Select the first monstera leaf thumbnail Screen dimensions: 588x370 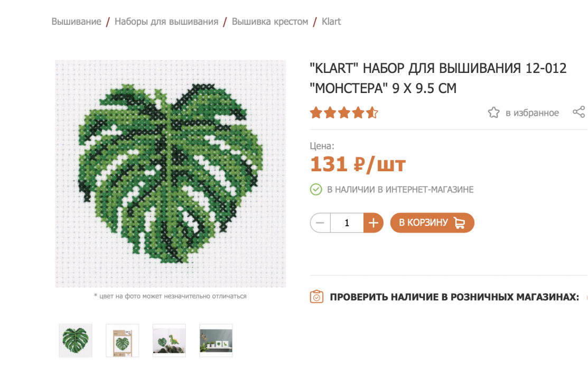76,340
